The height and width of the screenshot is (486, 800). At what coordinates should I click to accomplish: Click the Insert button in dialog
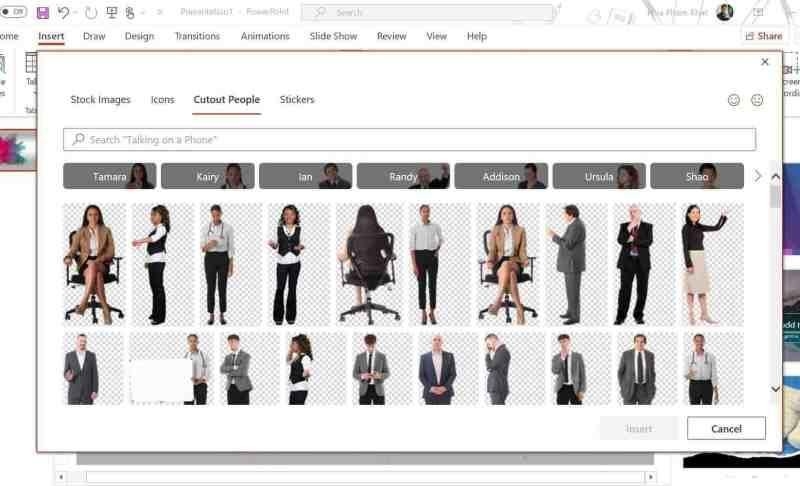639,428
